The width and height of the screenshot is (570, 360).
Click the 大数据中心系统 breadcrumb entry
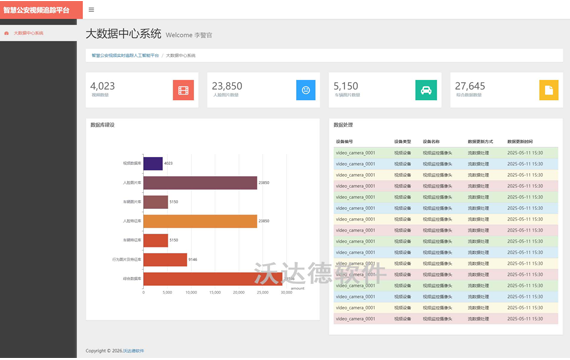(x=181, y=55)
